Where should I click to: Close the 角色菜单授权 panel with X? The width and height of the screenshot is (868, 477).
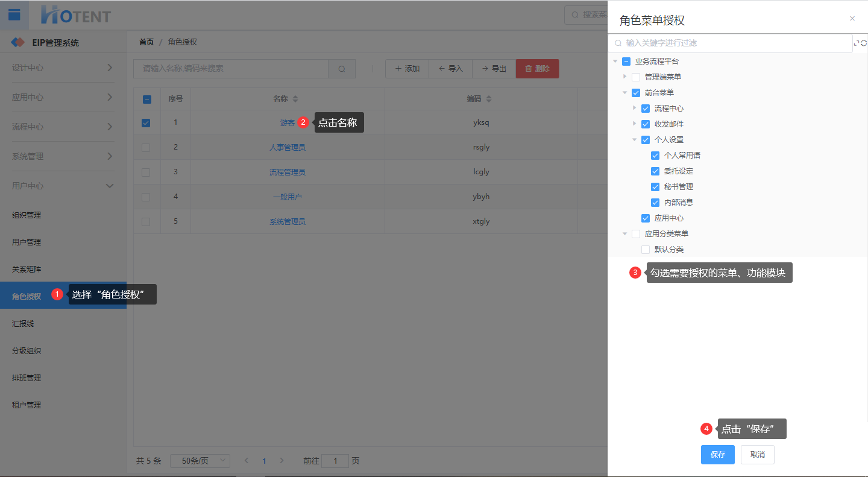click(x=852, y=19)
